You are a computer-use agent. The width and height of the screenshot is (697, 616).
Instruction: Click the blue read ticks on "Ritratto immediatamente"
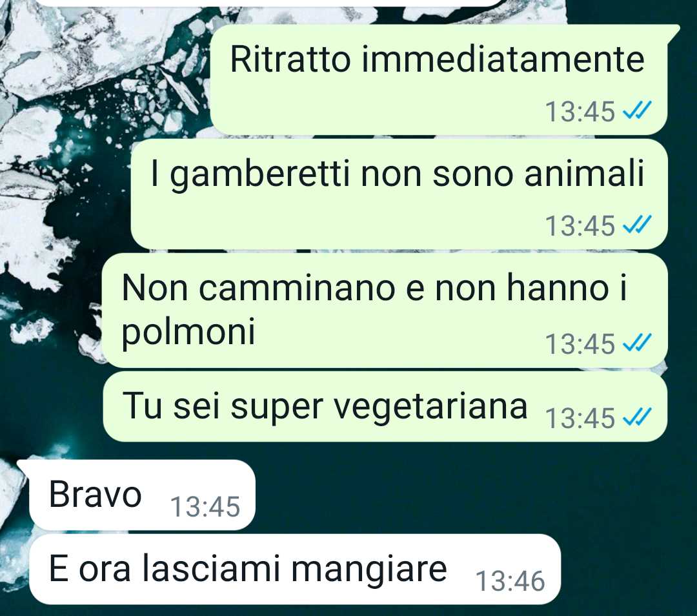637,110
